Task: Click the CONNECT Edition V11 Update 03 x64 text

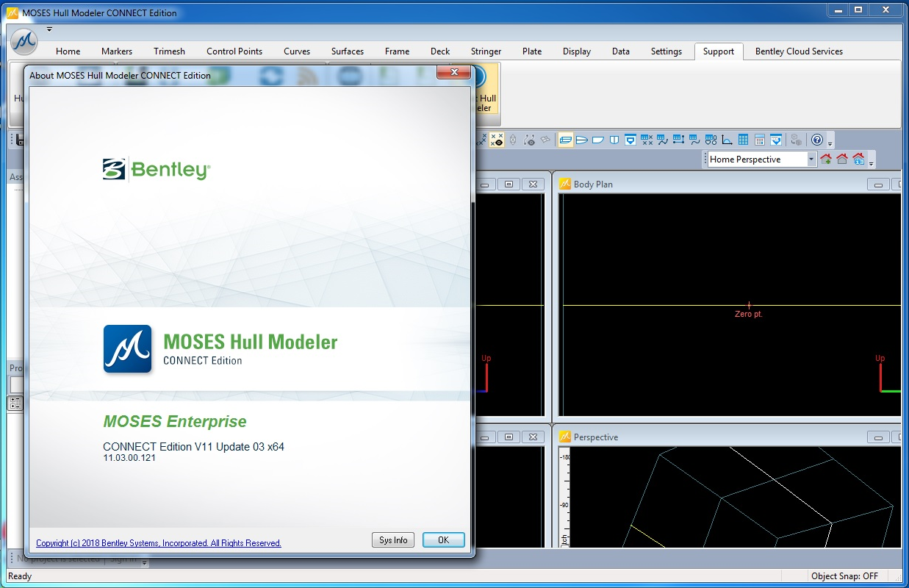Action: (193, 446)
